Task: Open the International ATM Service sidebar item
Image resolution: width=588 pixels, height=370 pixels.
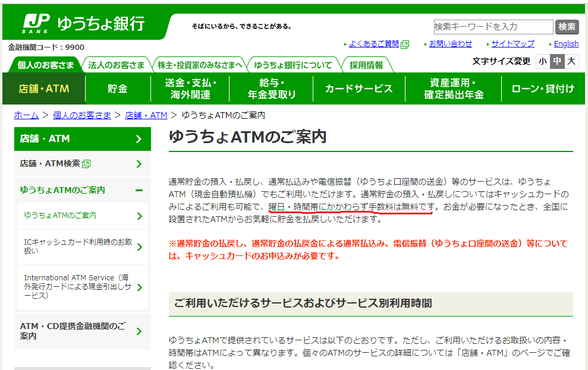Action: pos(83,287)
